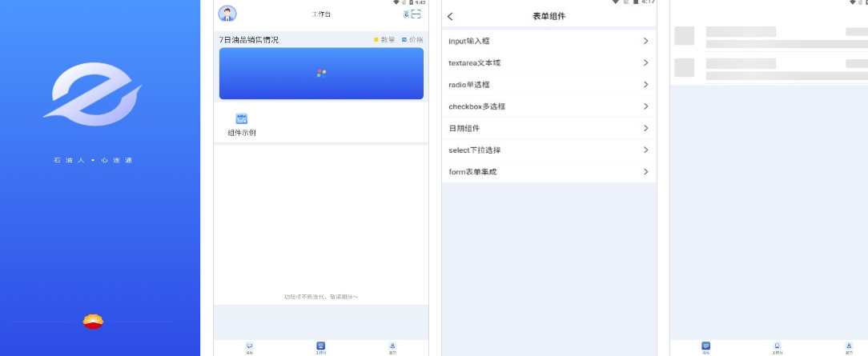Tap the active messages tab on the skeleton screen

click(x=705, y=346)
